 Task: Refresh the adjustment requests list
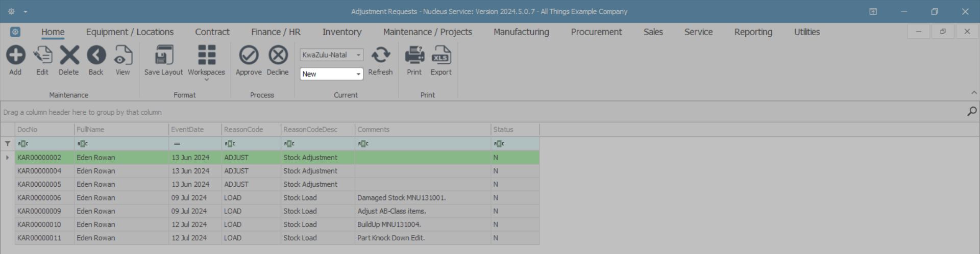click(380, 55)
